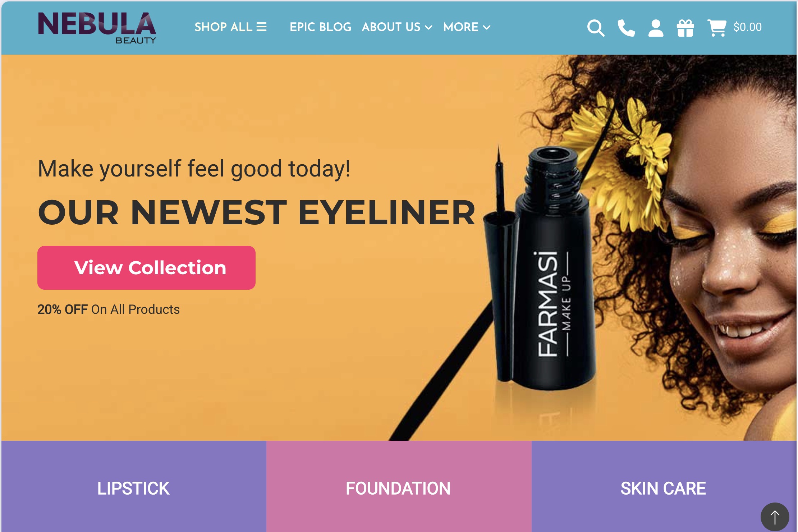This screenshot has height=532, width=798.
Task: Expand the About Us dropdown chevron
Action: point(428,27)
